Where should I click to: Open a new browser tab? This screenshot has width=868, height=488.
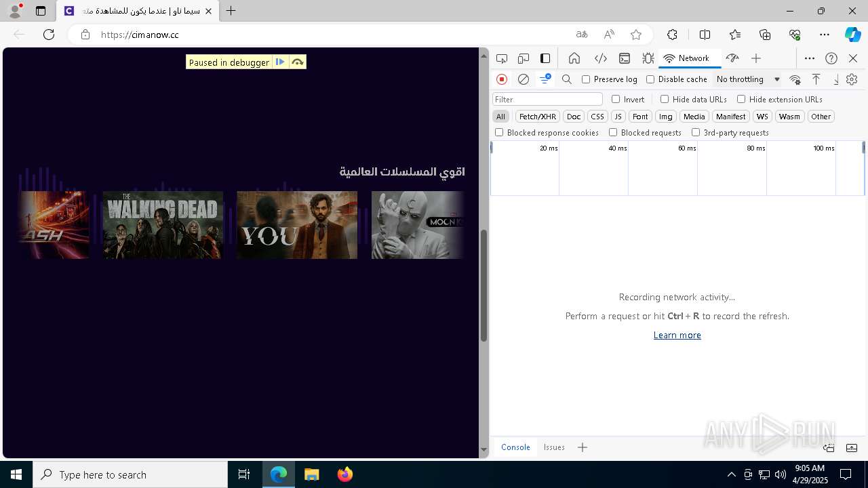point(231,11)
